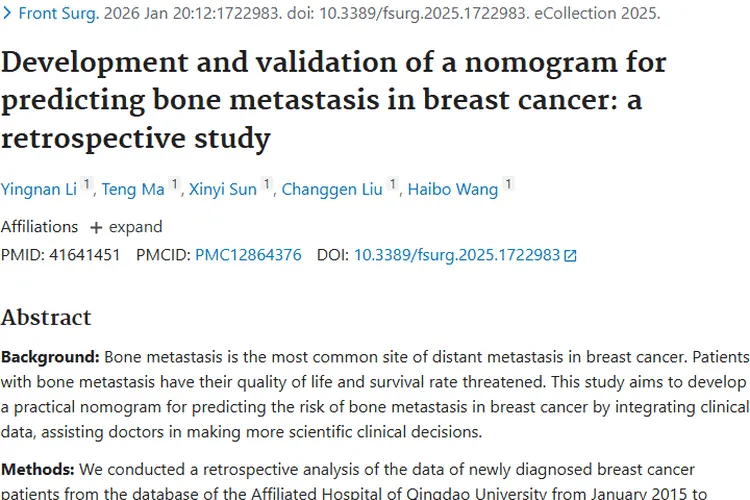Open author Yingnan Li's link

click(37, 189)
